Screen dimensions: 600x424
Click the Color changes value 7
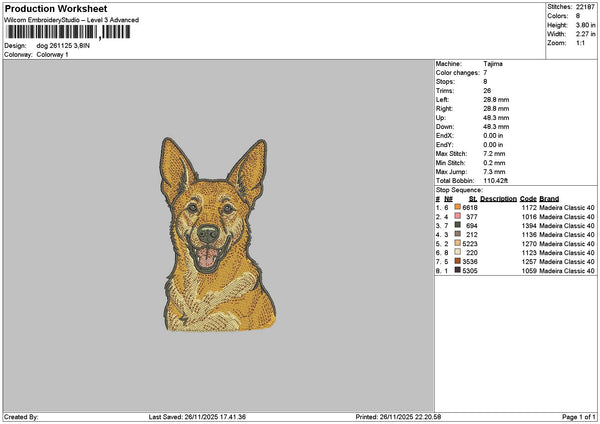485,73
